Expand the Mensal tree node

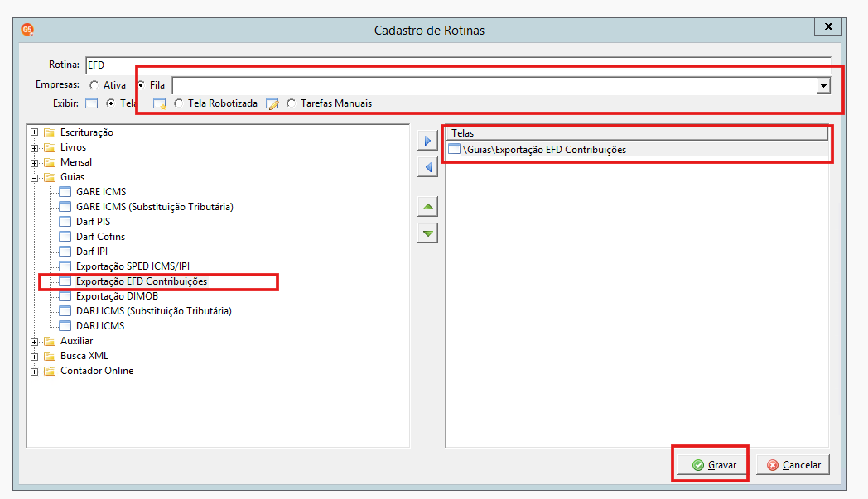pyautogui.click(x=34, y=163)
